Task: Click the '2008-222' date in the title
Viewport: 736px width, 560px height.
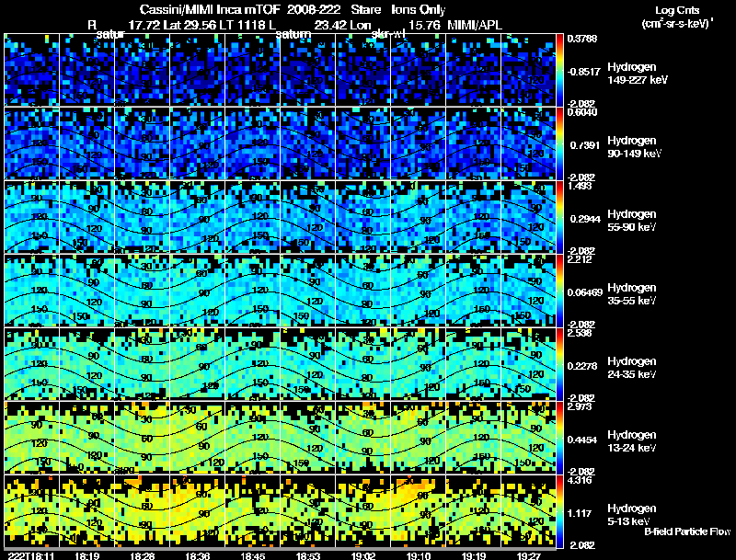Action: pyautogui.click(x=314, y=10)
